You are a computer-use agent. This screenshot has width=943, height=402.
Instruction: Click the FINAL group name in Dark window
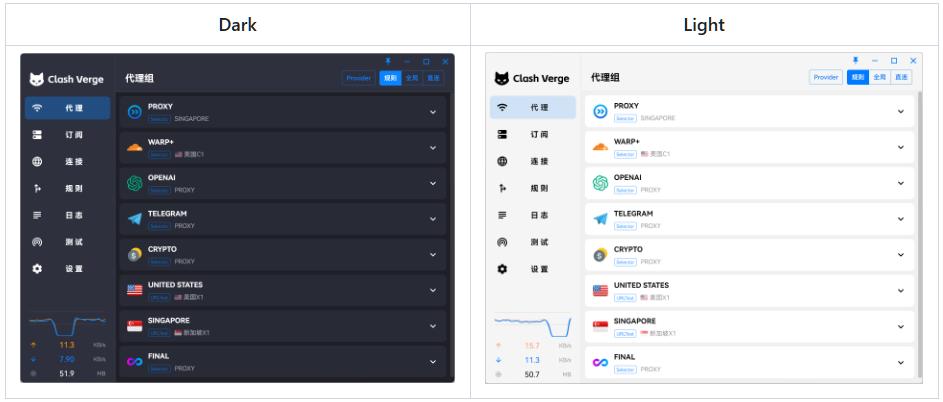click(158, 356)
